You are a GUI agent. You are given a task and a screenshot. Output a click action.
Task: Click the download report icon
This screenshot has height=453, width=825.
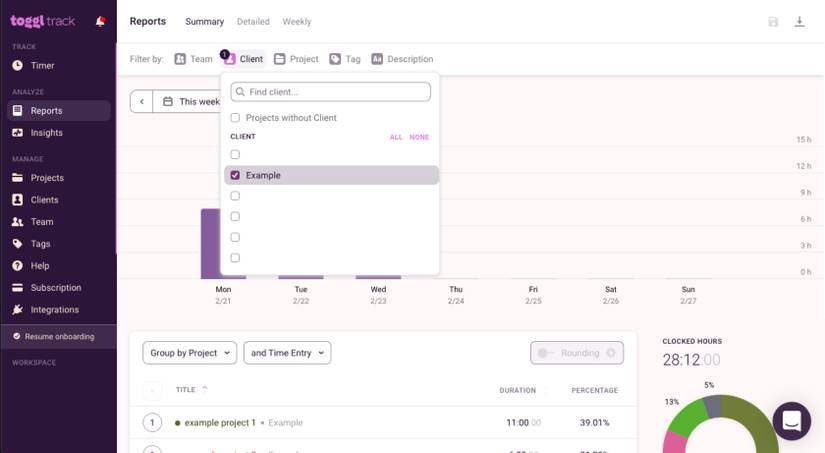(799, 22)
